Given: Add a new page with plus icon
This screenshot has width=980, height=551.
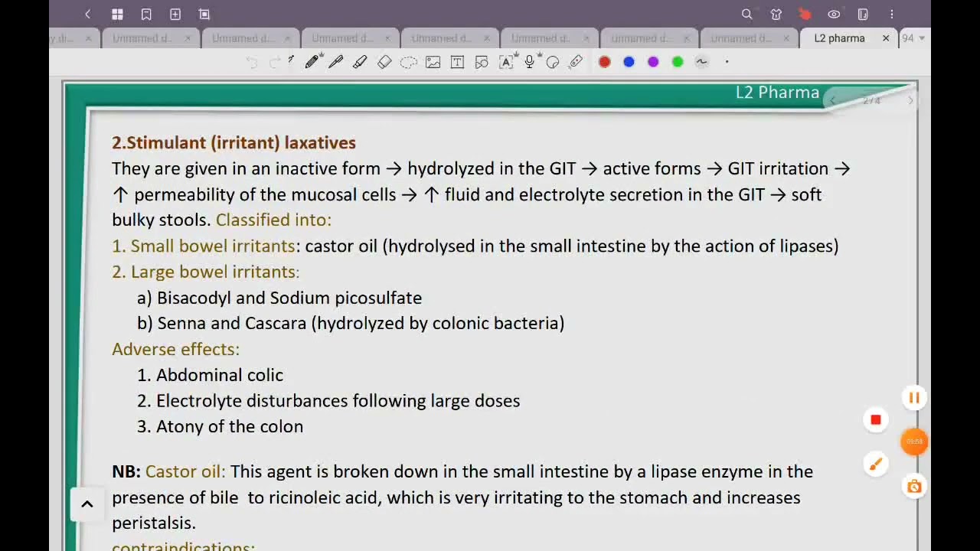Looking at the screenshot, I should click(175, 14).
